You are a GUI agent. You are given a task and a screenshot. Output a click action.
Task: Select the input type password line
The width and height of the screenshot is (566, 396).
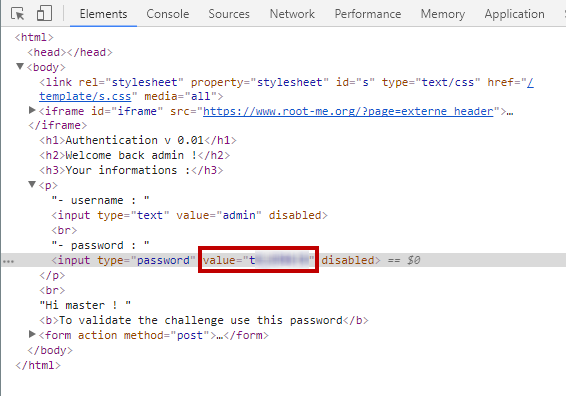283,260
